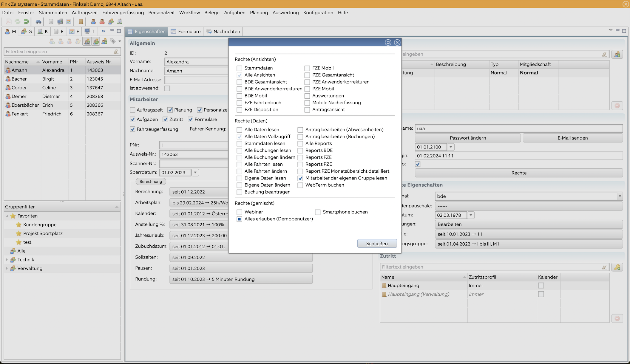Screen dimensions: 630x364
Task: Click the red-shirt person toolbar icon
Action: pos(102,21)
